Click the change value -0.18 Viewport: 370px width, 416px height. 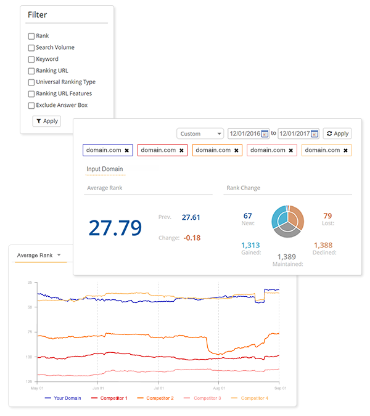click(x=192, y=238)
